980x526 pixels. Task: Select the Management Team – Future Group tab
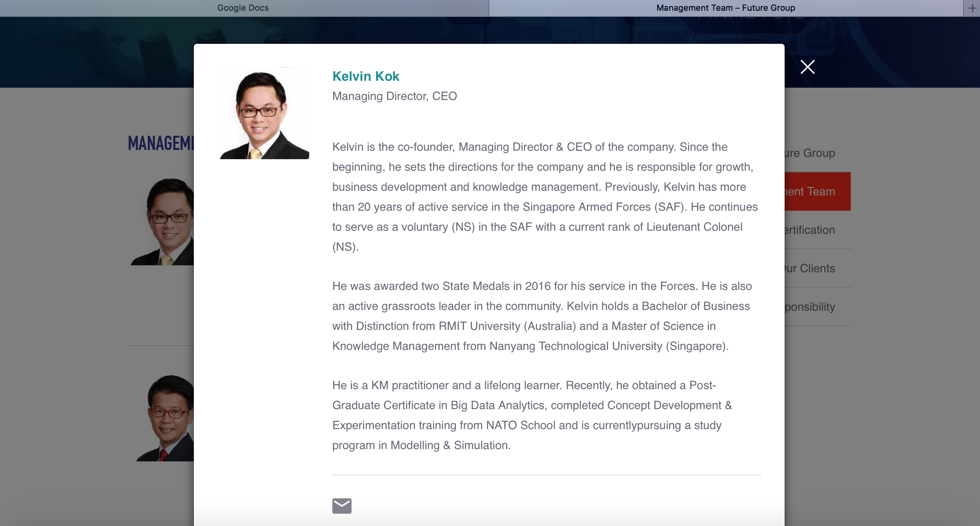pos(726,8)
